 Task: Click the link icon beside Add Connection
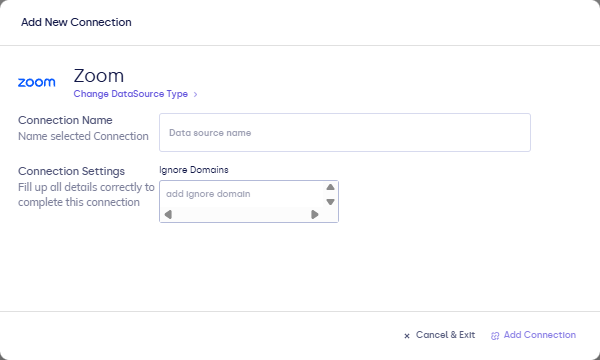click(495, 336)
